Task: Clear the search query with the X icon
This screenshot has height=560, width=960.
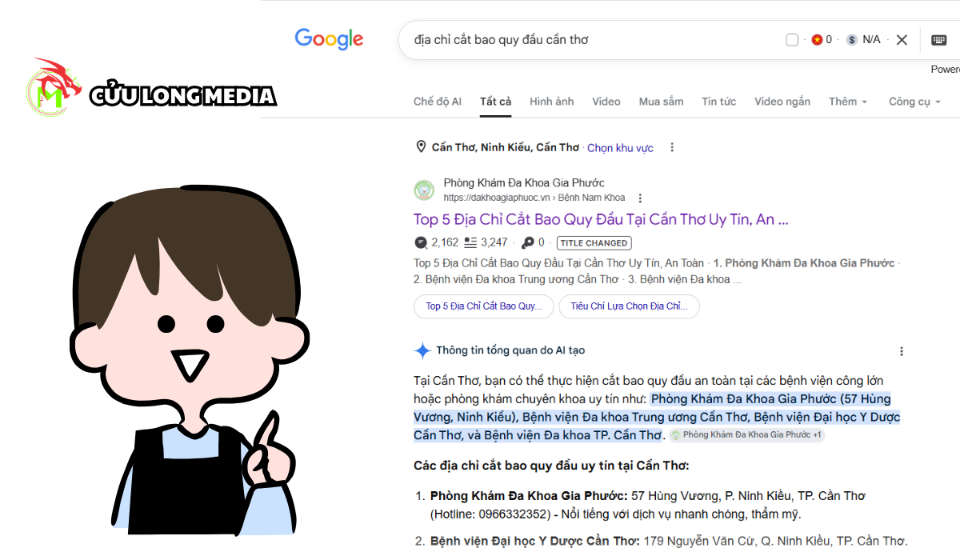Action: tap(902, 40)
